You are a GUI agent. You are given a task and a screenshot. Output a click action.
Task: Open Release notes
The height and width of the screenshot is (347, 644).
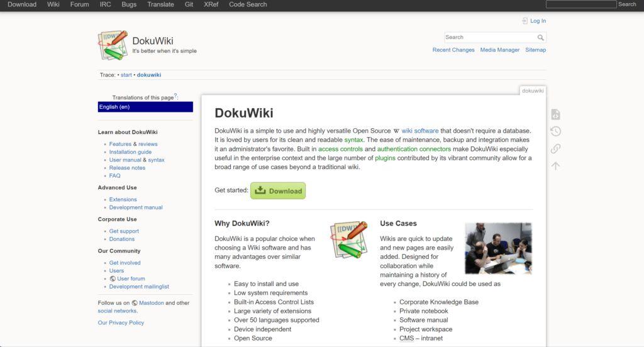127,168
